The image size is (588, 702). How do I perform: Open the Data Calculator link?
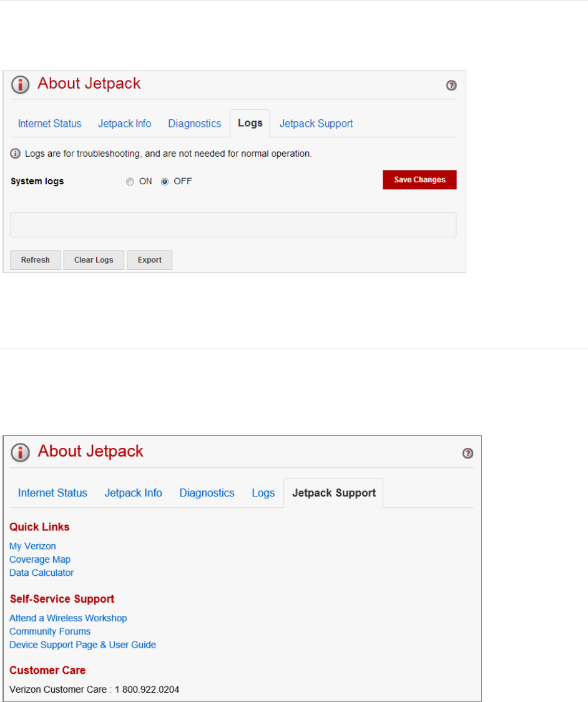(41, 573)
